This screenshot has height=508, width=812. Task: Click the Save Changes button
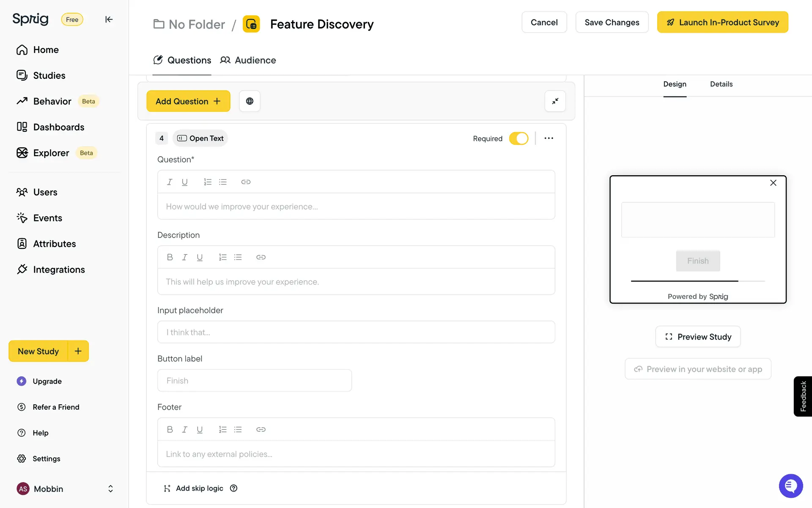point(612,22)
